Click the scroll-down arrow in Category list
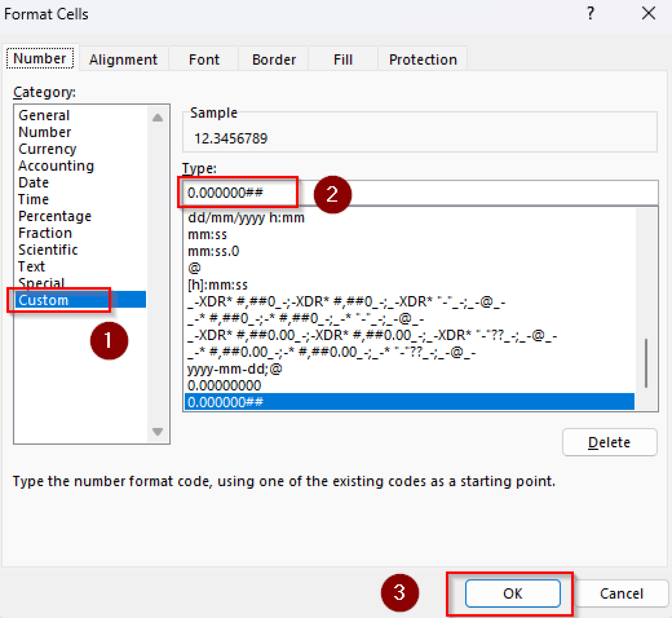Image resolution: width=672 pixels, height=618 pixels. tap(157, 432)
